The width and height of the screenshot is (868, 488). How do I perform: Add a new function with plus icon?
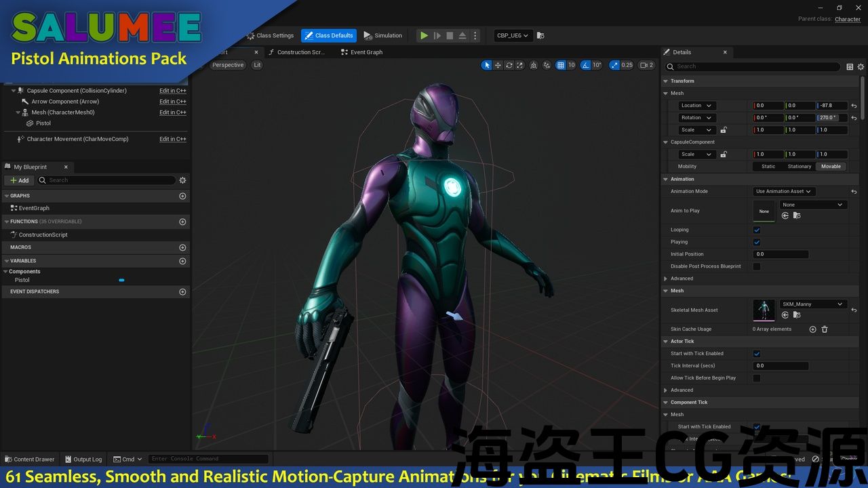182,222
